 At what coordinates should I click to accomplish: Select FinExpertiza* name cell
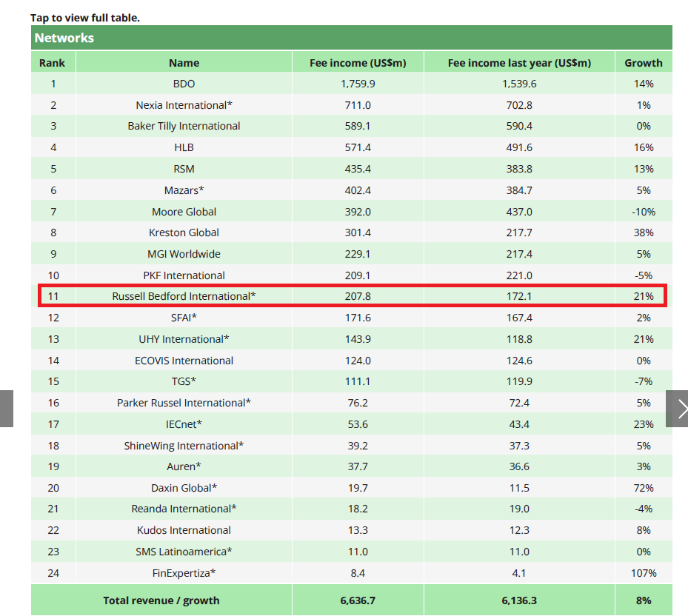coord(184,572)
